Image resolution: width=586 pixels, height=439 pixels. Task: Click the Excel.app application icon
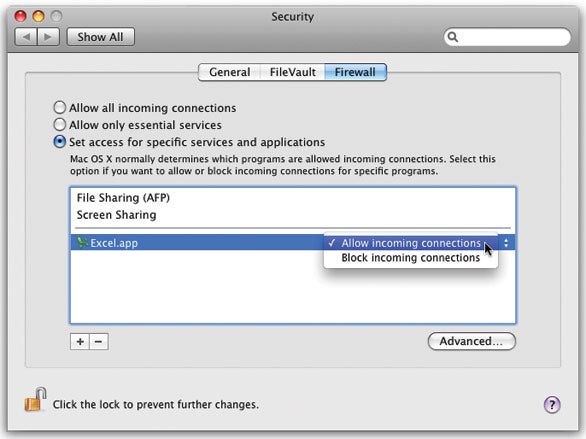tap(82, 243)
